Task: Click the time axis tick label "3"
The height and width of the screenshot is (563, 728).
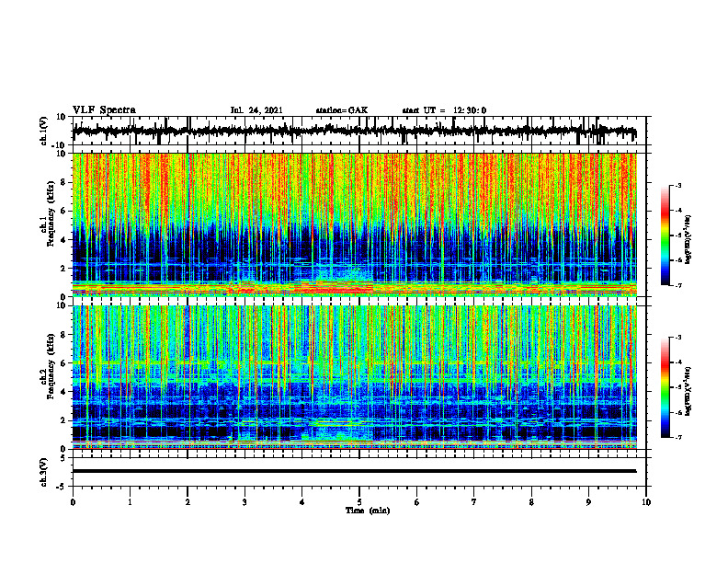Action: [x=245, y=502]
